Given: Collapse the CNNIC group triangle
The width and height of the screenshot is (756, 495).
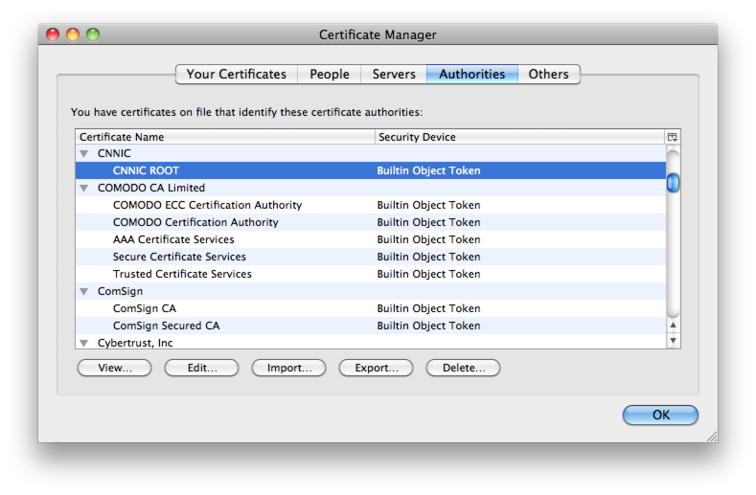Looking at the screenshot, I should pyautogui.click(x=84, y=154).
